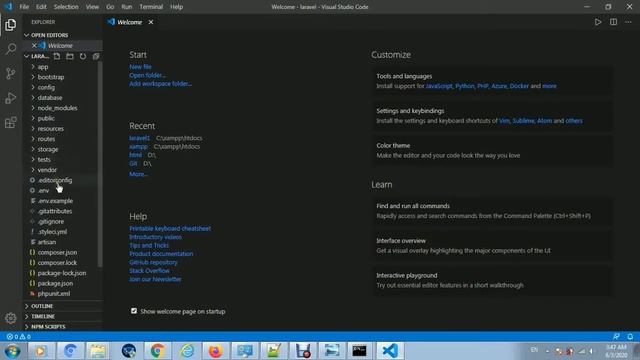Click the explorer vertical scrollbar

click(x=100, y=163)
